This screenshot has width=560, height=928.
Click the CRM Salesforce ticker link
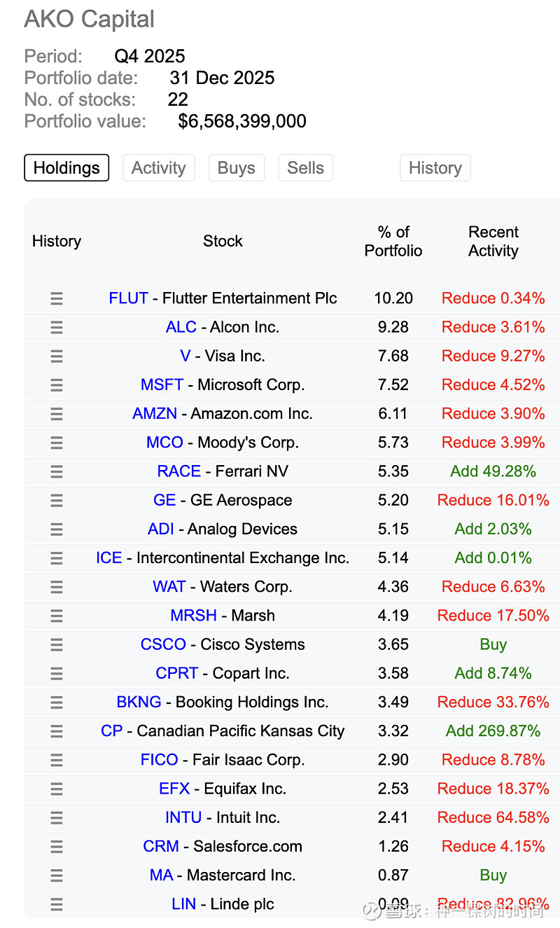pos(161,846)
